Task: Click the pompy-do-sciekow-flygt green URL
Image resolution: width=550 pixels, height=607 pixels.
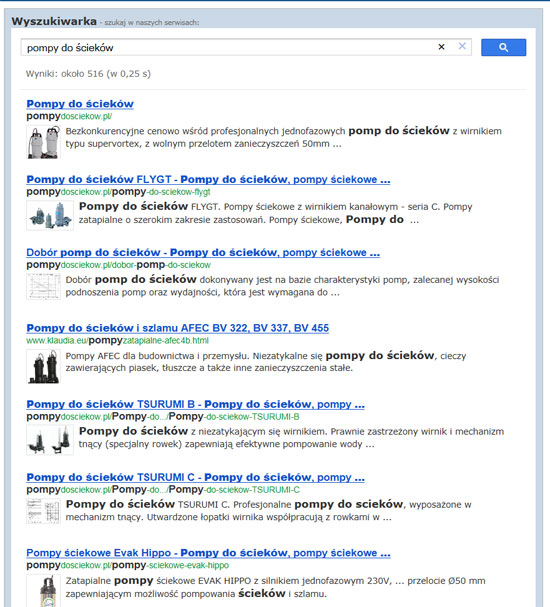Action: [118, 192]
